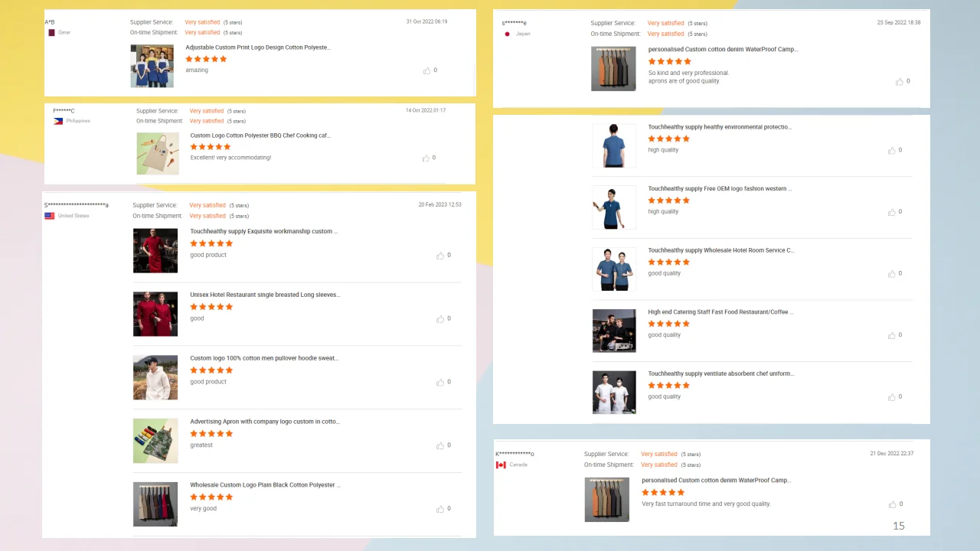The width and height of the screenshot is (980, 551).
Task: Go to page 15
Action: click(899, 526)
